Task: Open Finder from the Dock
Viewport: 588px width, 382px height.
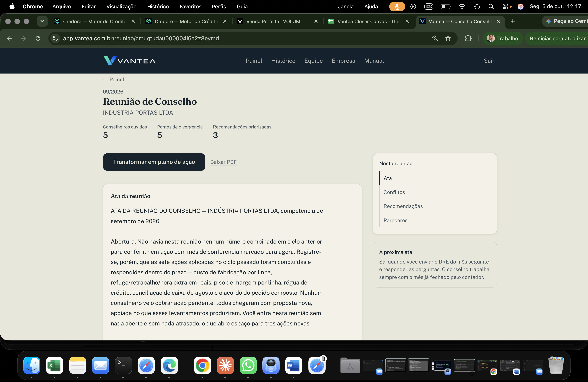Action: (x=32, y=365)
